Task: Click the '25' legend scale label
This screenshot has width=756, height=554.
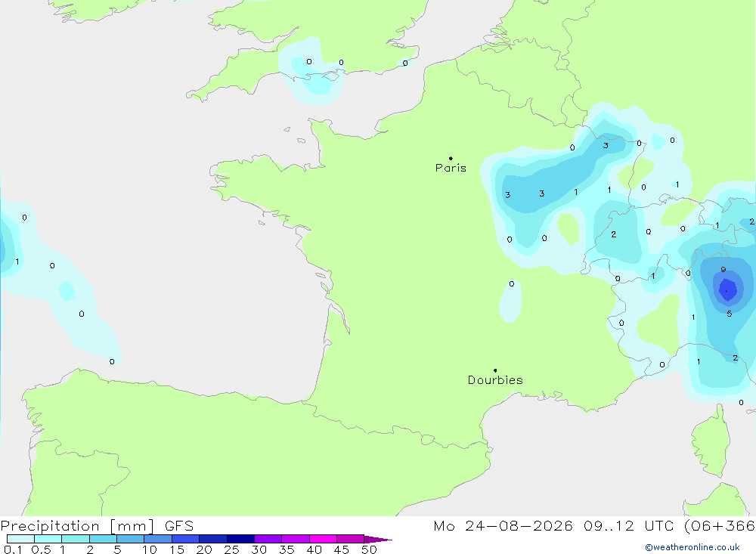Action: (x=232, y=549)
